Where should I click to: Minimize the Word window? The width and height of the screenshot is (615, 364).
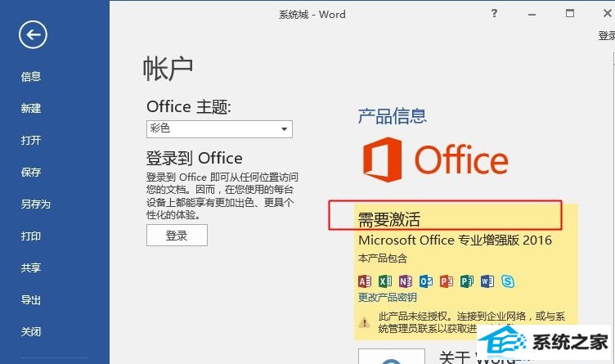(x=532, y=14)
